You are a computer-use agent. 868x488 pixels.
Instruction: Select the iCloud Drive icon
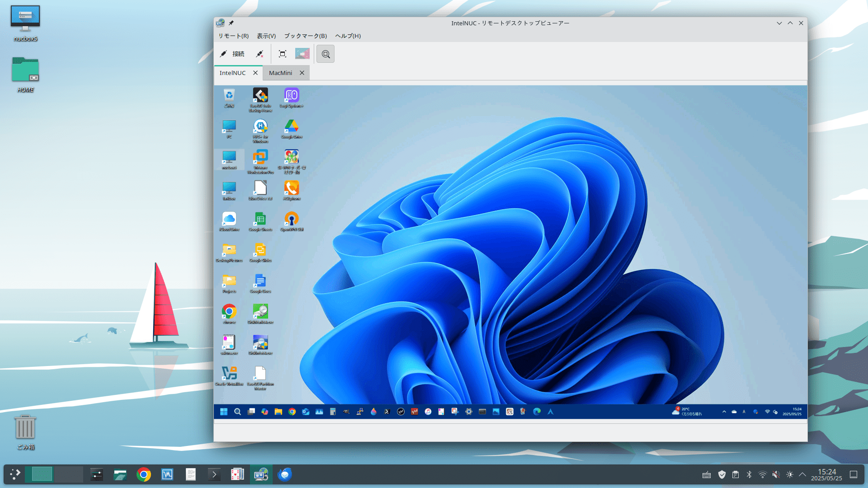point(229,221)
